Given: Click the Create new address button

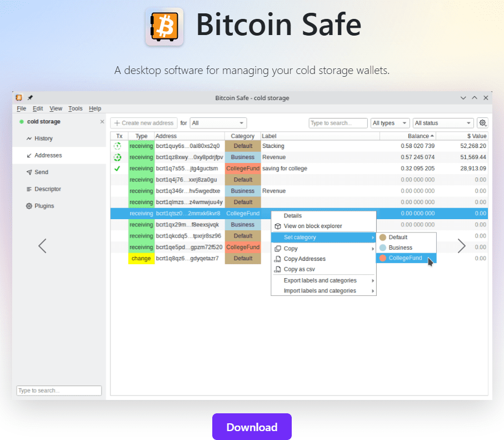Looking at the screenshot, I should tap(143, 122).
